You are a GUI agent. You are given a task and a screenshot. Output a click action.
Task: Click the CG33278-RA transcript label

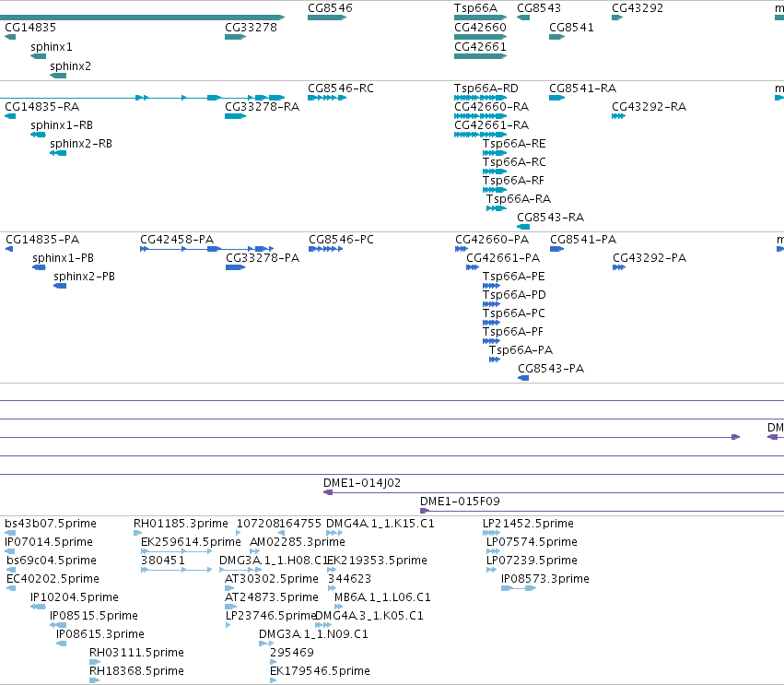pyautogui.click(x=262, y=107)
